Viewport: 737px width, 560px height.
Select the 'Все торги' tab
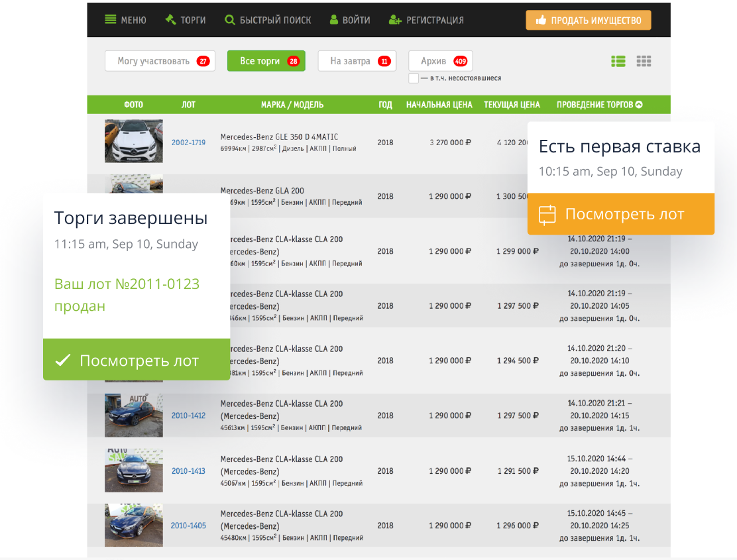[x=266, y=61]
